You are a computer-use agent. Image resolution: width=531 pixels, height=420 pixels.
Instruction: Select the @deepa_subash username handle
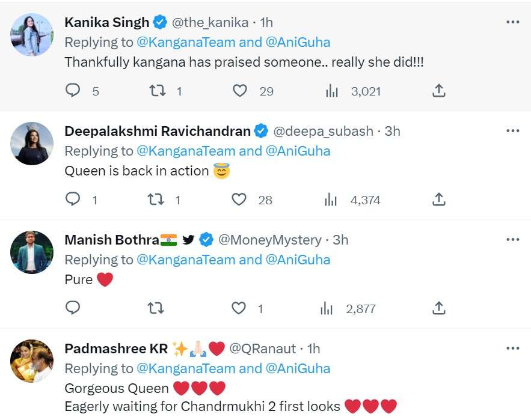point(327,130)
